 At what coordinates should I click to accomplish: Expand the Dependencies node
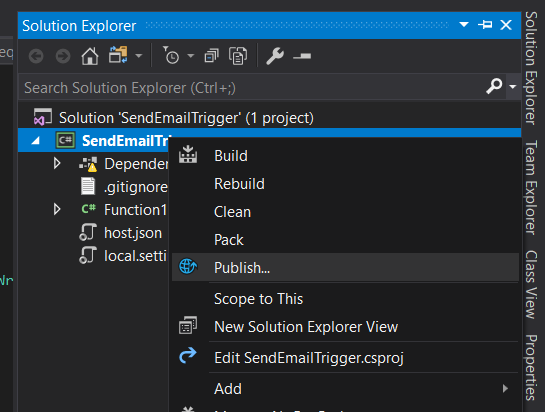coord(57,163)
